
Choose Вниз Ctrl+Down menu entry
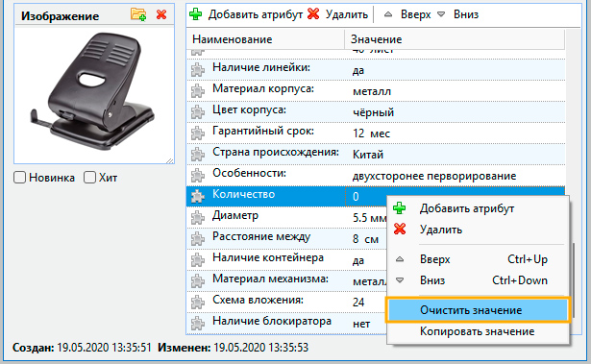pos(478,280)
